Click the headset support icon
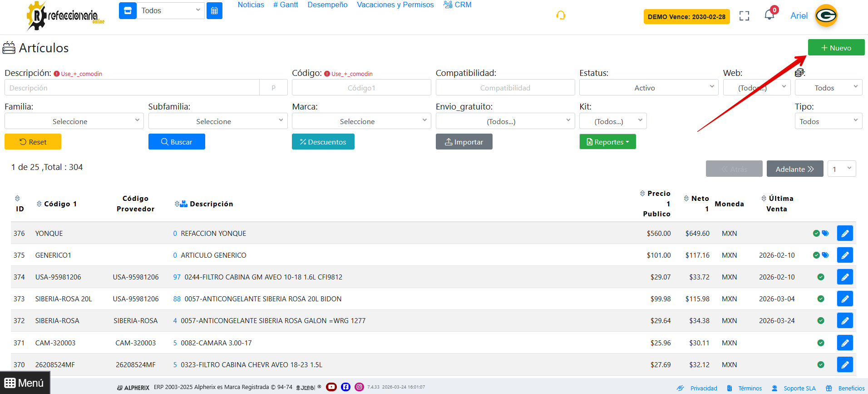Screen dimensions: 868x394 561,15
